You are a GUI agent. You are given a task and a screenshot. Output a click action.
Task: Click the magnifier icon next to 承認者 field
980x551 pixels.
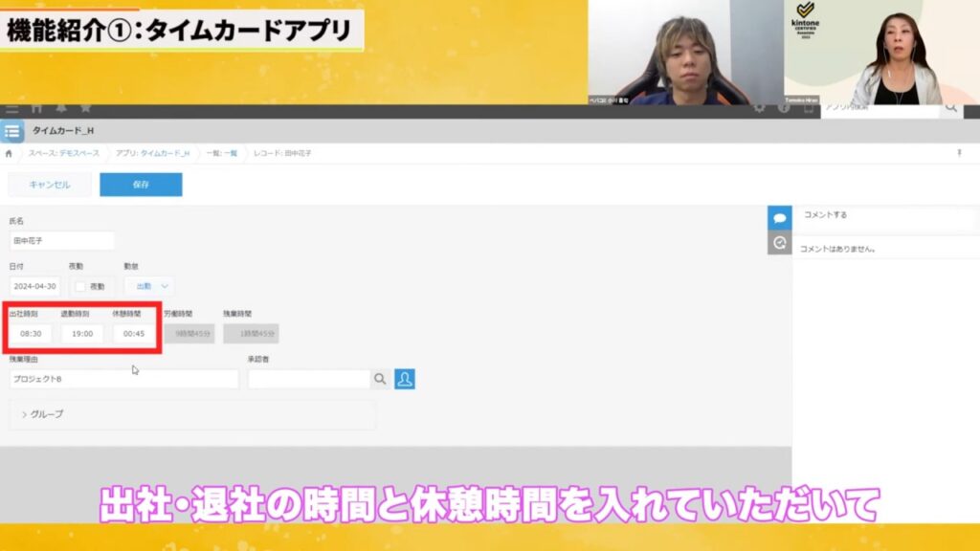(380, 380)
